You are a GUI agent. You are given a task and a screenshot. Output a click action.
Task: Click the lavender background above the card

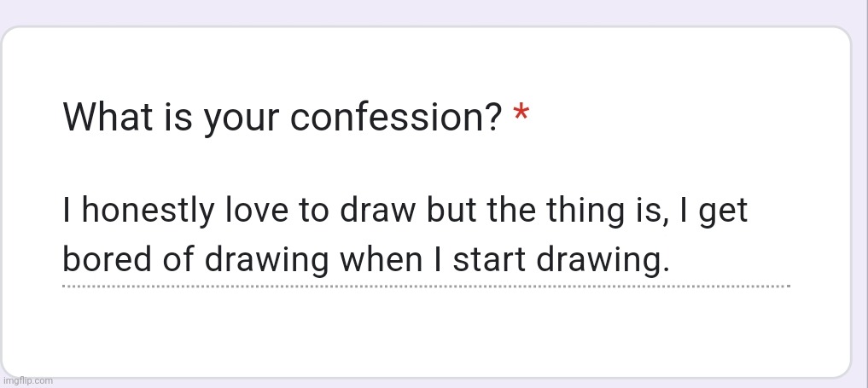(434, 11)
